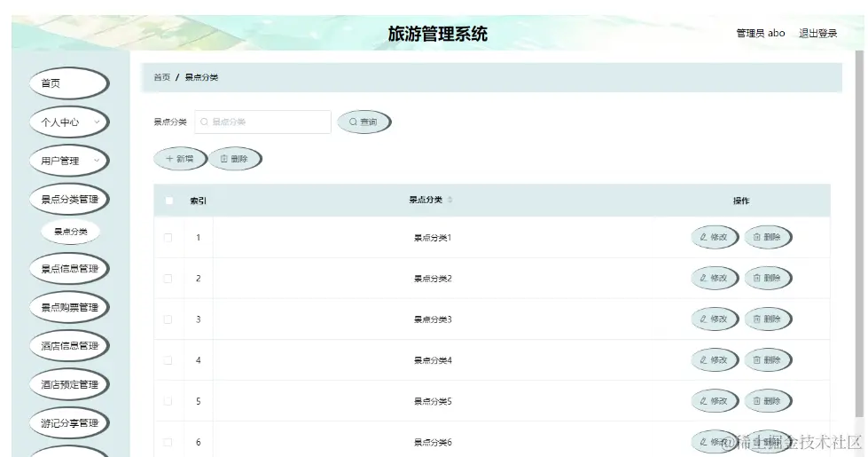Image resolution: width=868 pixels, height=457 pixels.
Task: Click the trash icon in row 景点分类4
Action: [x=757, y=360]
